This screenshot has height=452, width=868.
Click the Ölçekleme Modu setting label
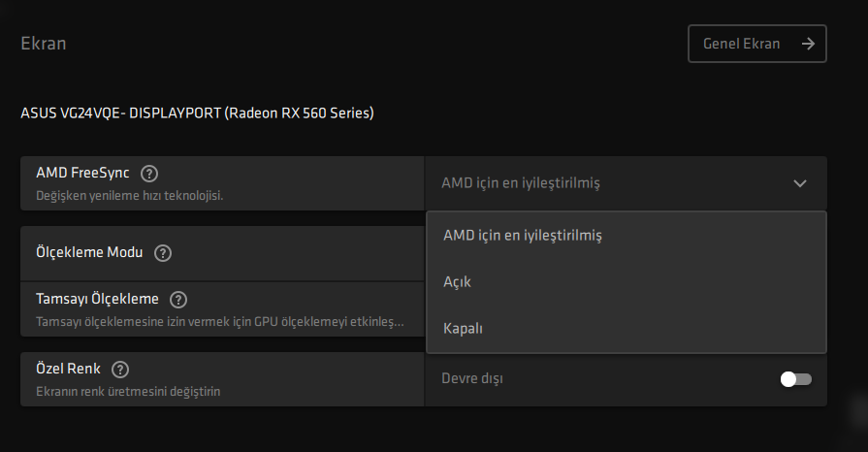click(x=89, y=252)
